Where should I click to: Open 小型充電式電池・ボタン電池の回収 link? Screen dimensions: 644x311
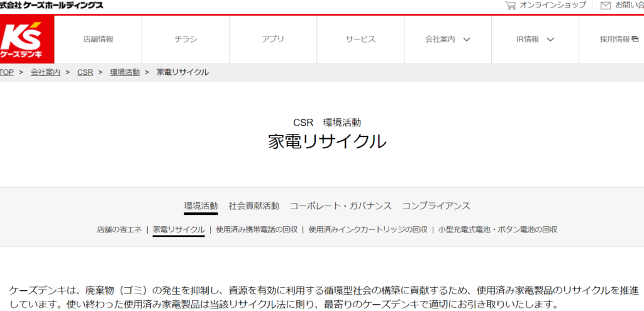coord(498,229)
